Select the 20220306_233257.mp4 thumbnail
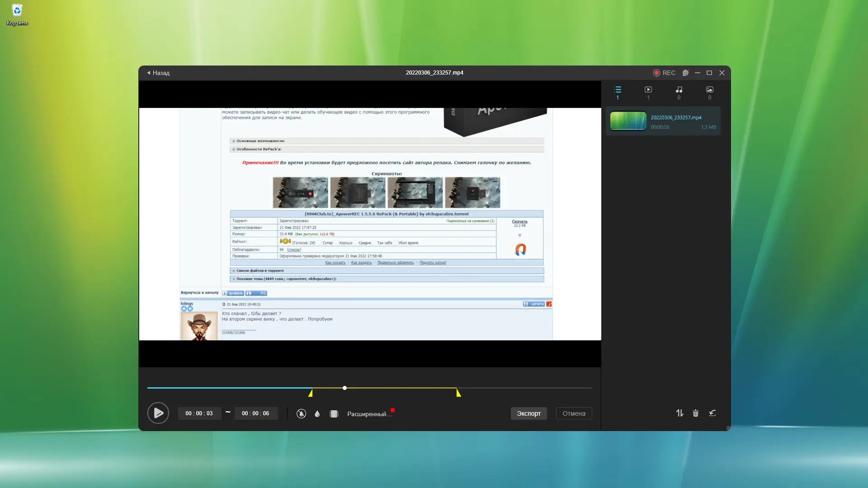This screenshot has width=868, height=488. [x=628, y=121]
